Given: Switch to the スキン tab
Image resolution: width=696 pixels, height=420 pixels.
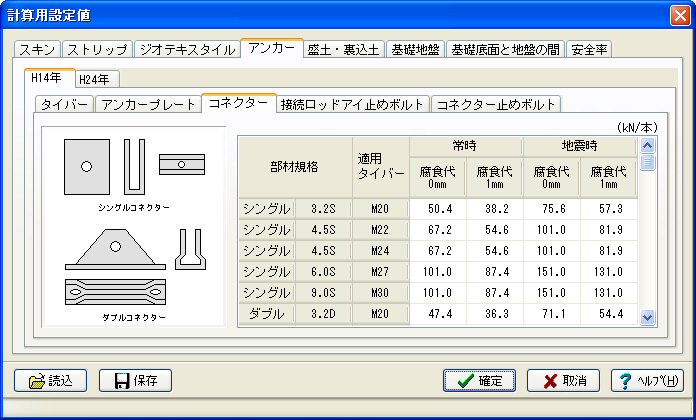Looking at the screenshot, I should click(37, 49).
